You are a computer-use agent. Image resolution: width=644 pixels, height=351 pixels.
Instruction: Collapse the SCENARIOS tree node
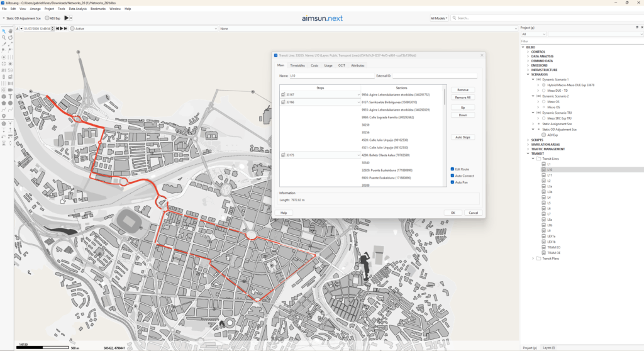[x=528, y=74]
